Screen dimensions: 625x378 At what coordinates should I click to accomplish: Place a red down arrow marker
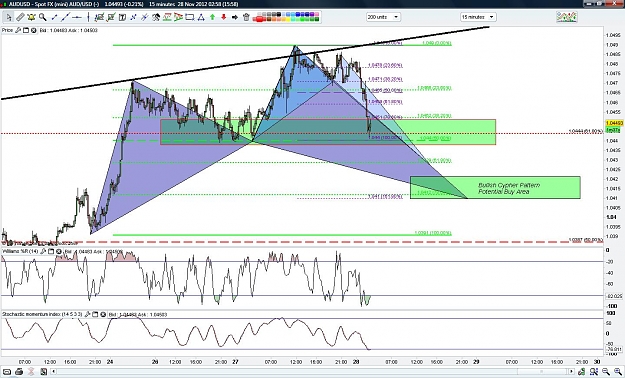point(224,17)
